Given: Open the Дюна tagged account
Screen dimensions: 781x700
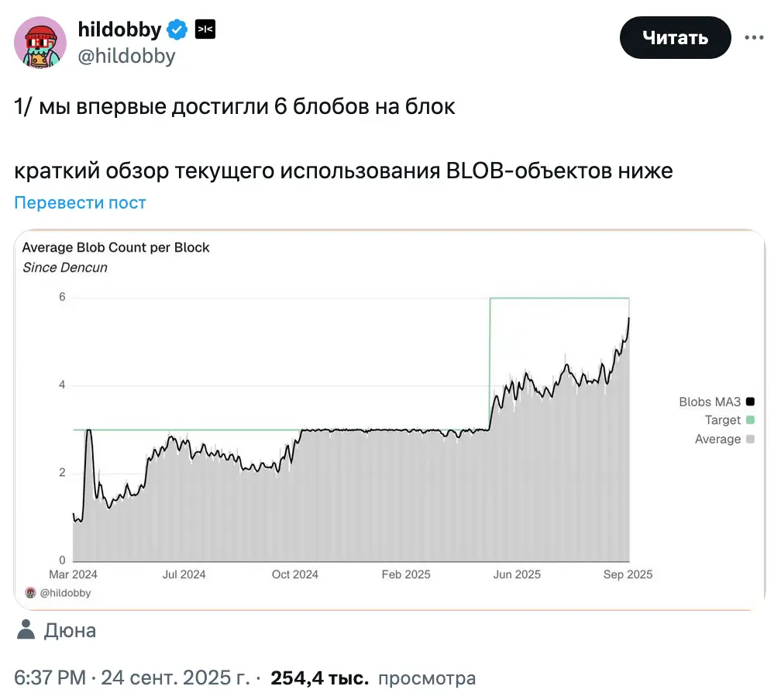Looking at the screenshot, I should 70,630.
